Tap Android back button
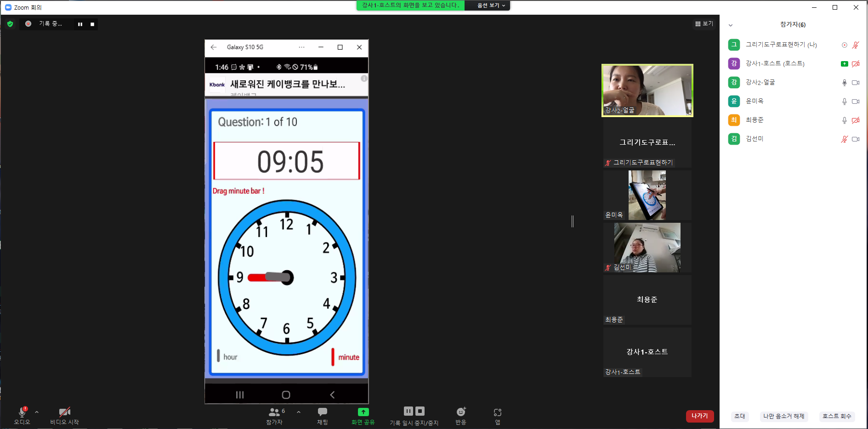Viewport: 868px width, 429px height. click(x=332, y=395)
